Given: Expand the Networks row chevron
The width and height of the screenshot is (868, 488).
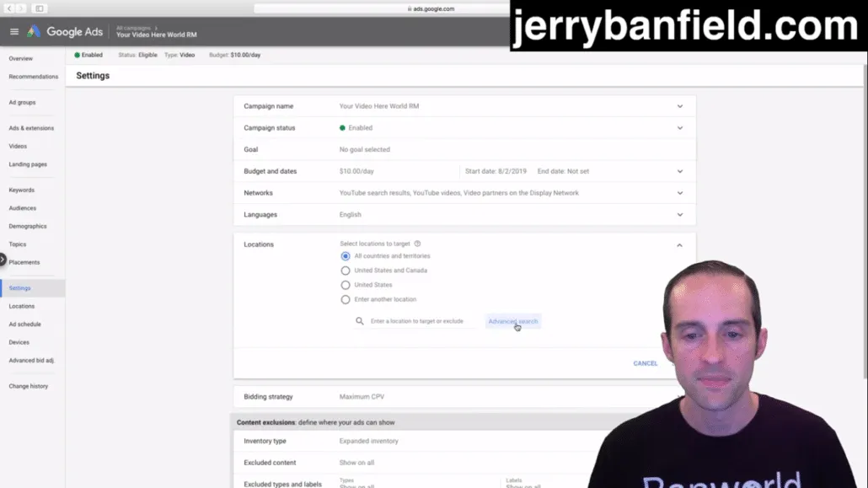Looking at the screenshot, I should (x=680, y=193).
